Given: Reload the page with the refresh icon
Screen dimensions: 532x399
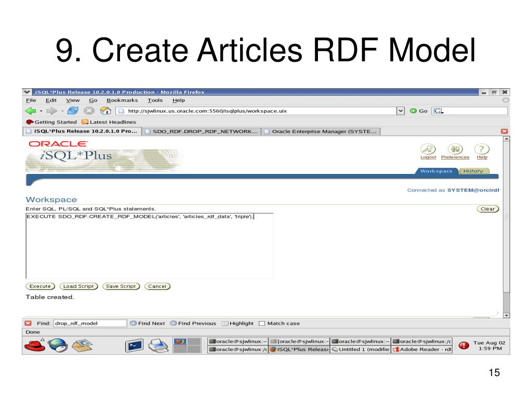Looking at the screenshot, I should tap(73, 111).
